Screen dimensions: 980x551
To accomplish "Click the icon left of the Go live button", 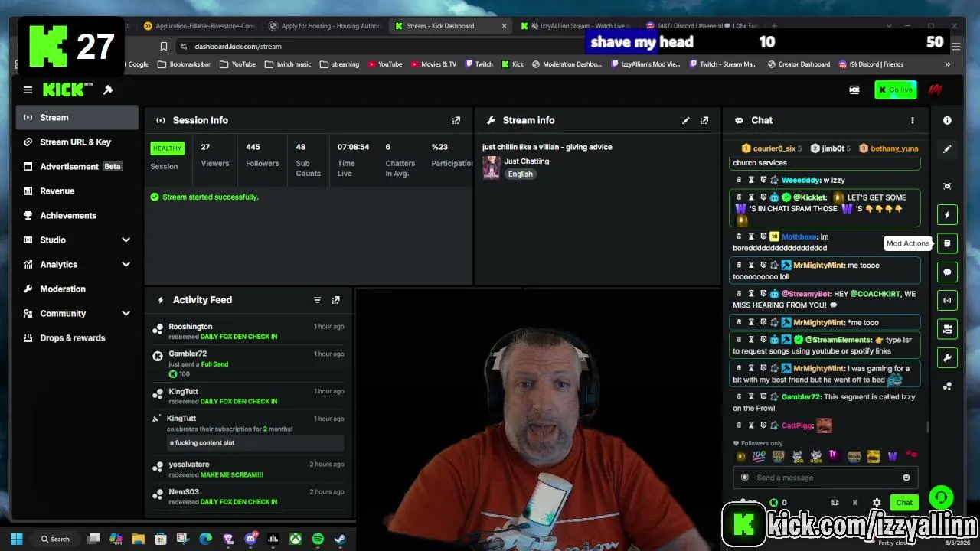I will tap(854, 90).
